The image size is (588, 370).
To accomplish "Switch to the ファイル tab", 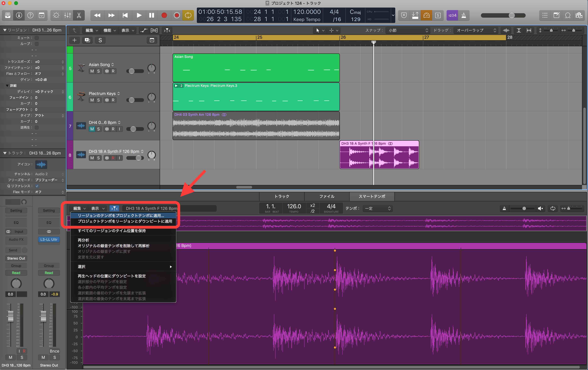I will click(327, 196).
